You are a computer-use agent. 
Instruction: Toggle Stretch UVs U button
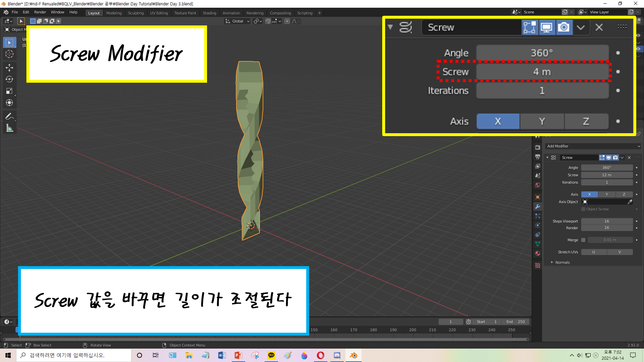point(593,252)
